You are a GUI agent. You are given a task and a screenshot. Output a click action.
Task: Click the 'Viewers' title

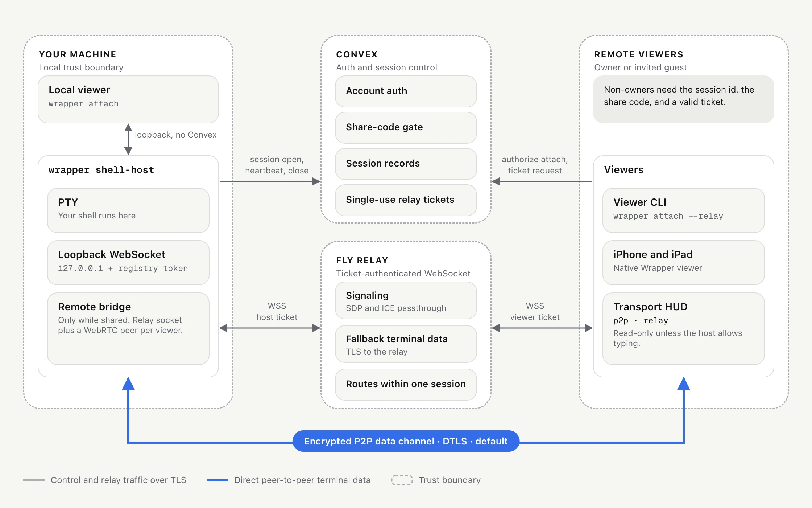(624, 170)
